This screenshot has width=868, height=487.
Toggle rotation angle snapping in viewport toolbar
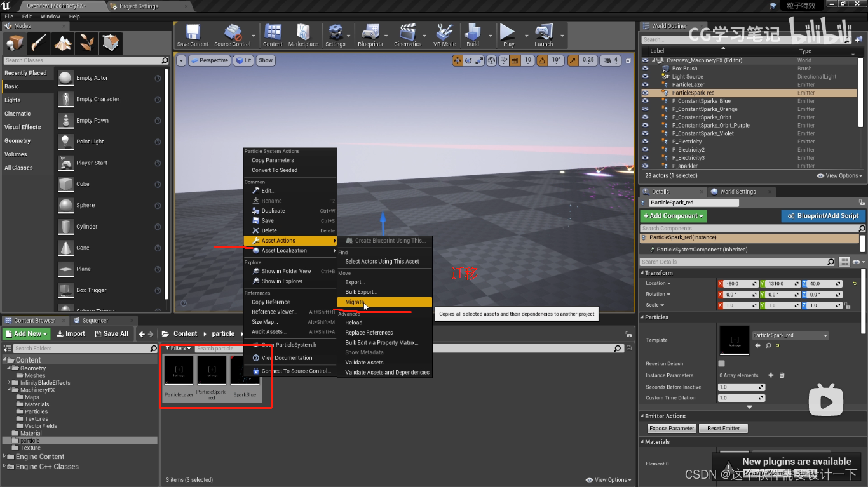542,60
